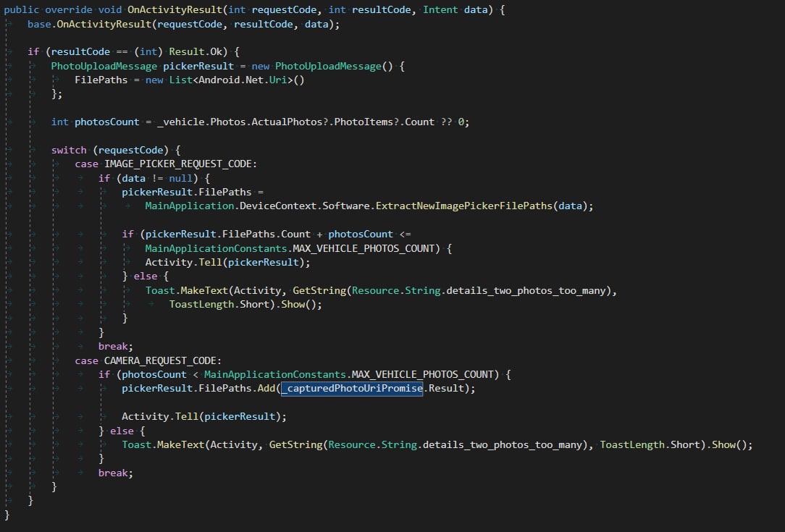Click the 'public' keyword on the first line
Screen dimensions: 785x532
[21, 10]
